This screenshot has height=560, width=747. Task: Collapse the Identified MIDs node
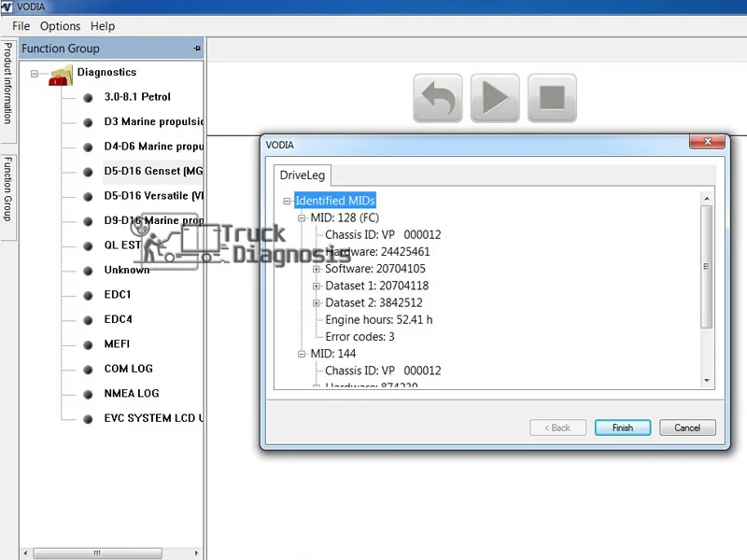287,201
